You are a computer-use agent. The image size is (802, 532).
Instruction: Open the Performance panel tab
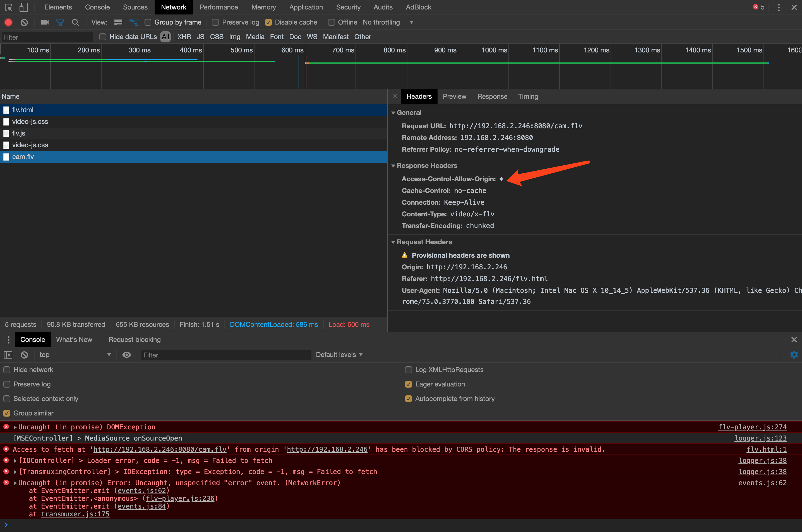pos(218,7)
